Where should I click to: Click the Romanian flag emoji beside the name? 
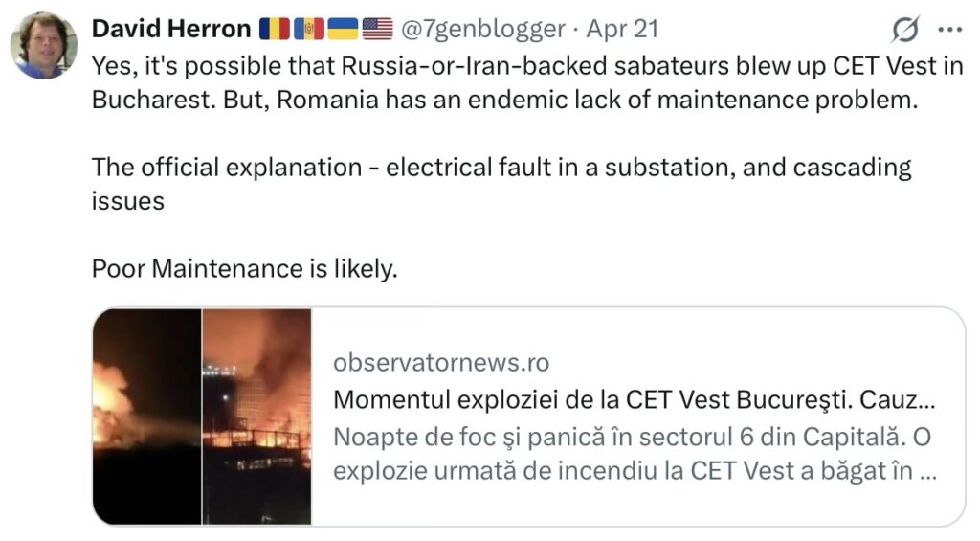(x=274, y=30)
